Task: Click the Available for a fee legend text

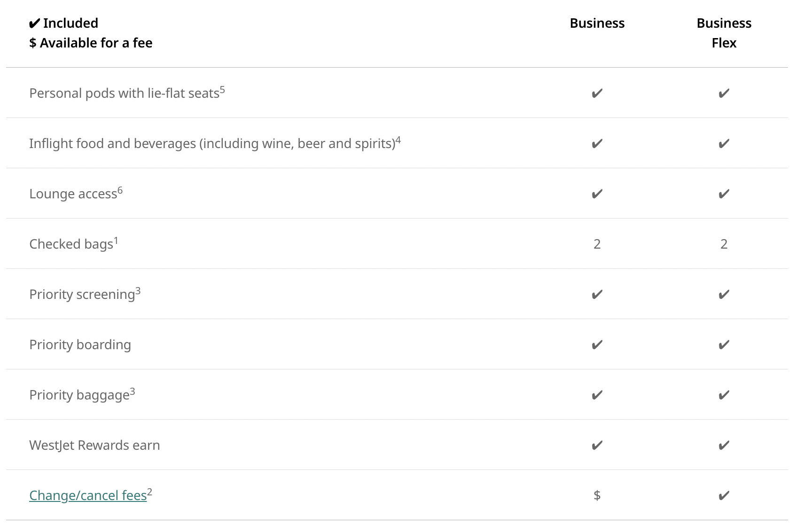Action: [x=96, y=43]
